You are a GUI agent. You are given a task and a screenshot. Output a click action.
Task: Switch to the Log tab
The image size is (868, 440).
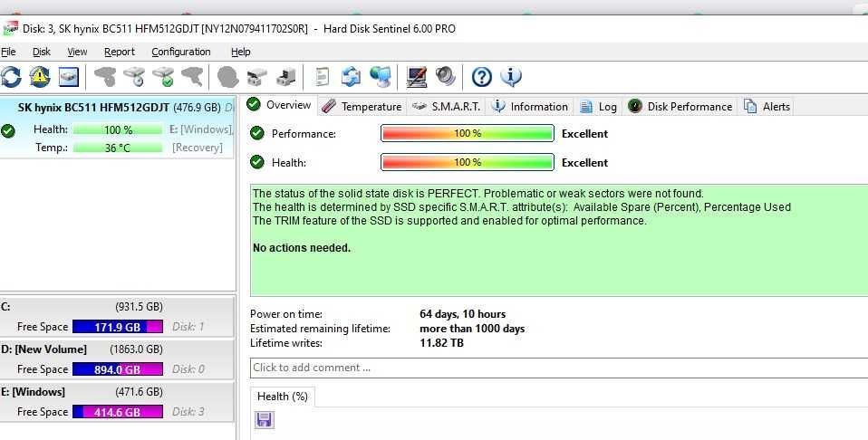[598, 106]
